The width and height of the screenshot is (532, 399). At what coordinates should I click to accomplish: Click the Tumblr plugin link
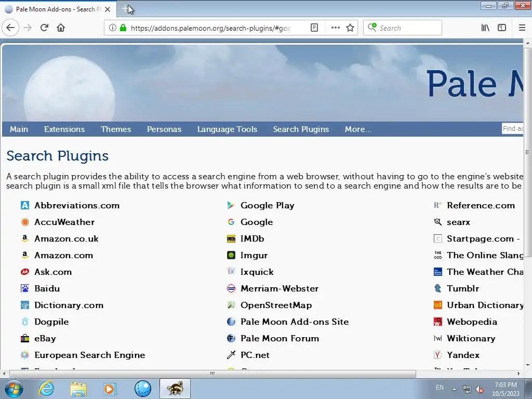(x=463, y=289)
